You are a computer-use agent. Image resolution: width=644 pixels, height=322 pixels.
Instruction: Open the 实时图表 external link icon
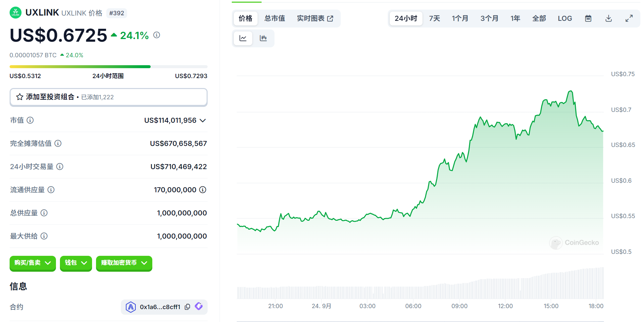click(330, 19)
